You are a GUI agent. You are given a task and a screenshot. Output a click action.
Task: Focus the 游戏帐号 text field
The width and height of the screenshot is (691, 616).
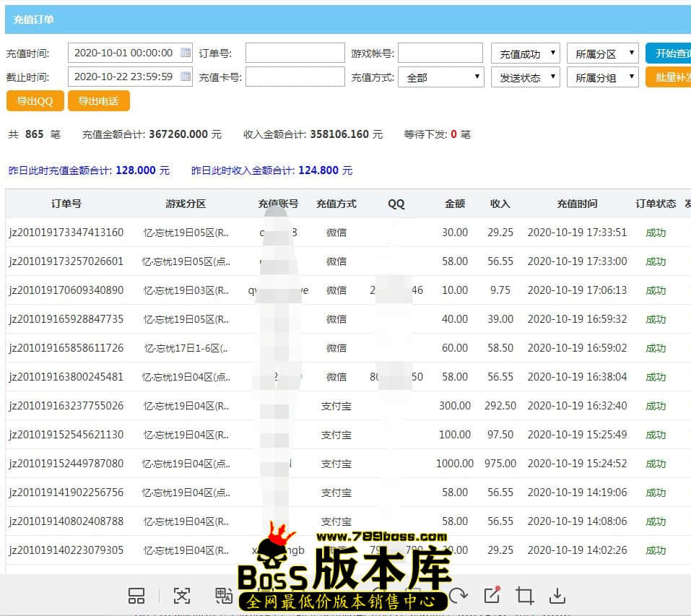(440, 53)
